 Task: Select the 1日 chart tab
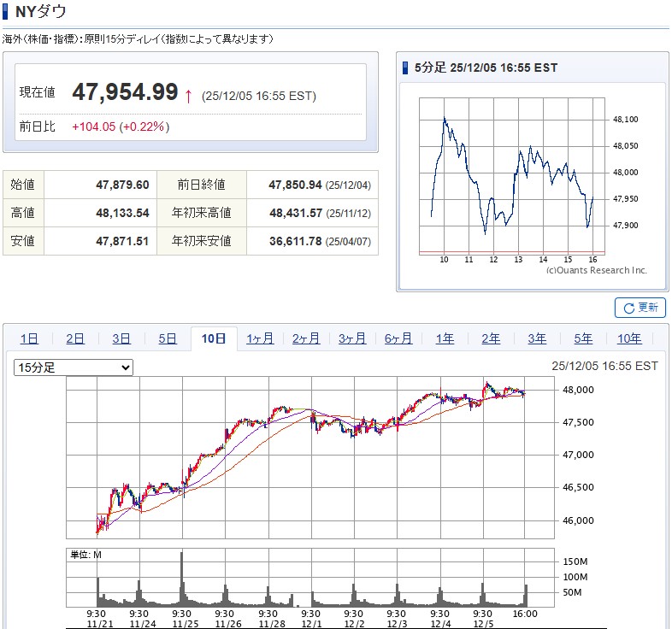(x=29, y=338)
